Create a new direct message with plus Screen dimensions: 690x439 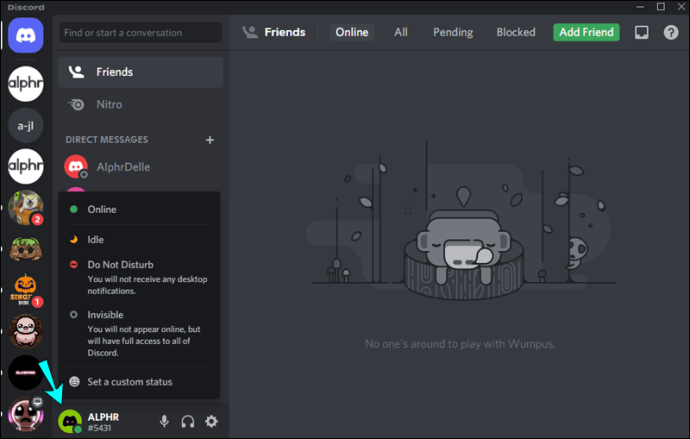210,140
